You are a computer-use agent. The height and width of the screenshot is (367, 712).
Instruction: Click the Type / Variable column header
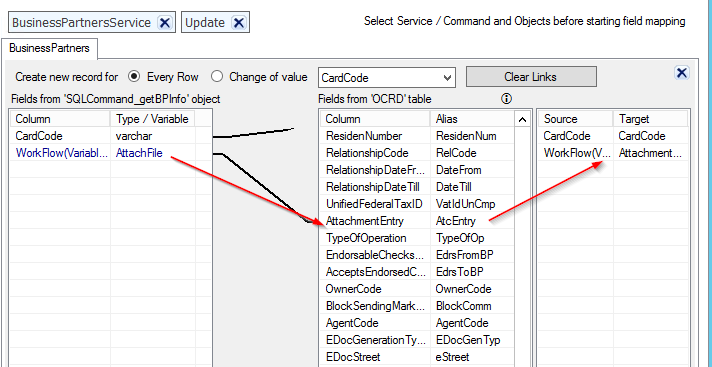click(153, 119)
